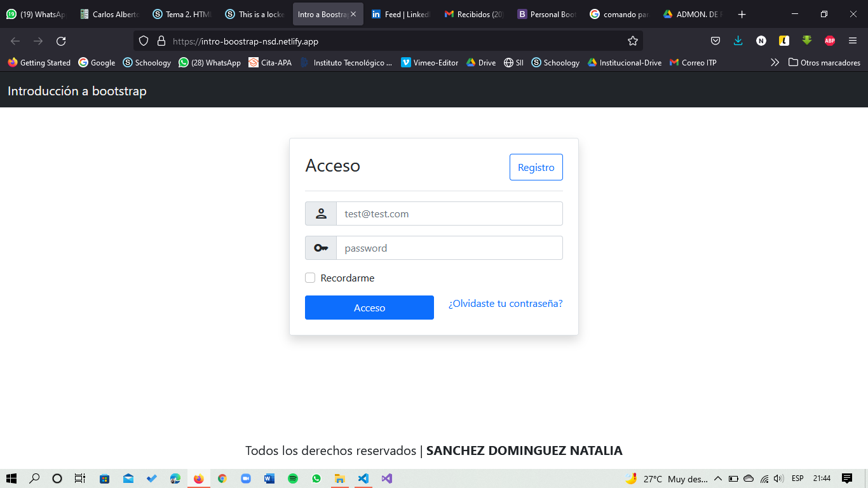Click the Adblock Plus extension icon
The height and width of the screenshot is (488, 868).
(x=829, y=41)
